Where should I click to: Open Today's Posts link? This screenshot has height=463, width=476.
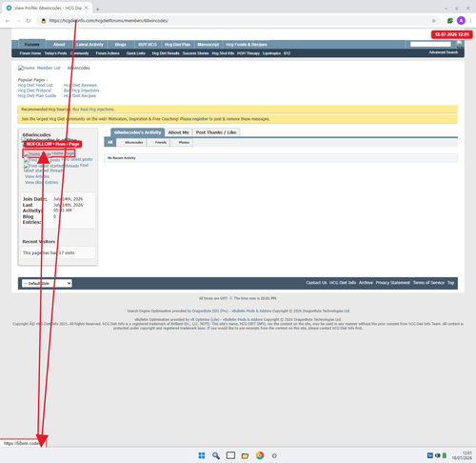pyautogui.click(x=55, y=53)
